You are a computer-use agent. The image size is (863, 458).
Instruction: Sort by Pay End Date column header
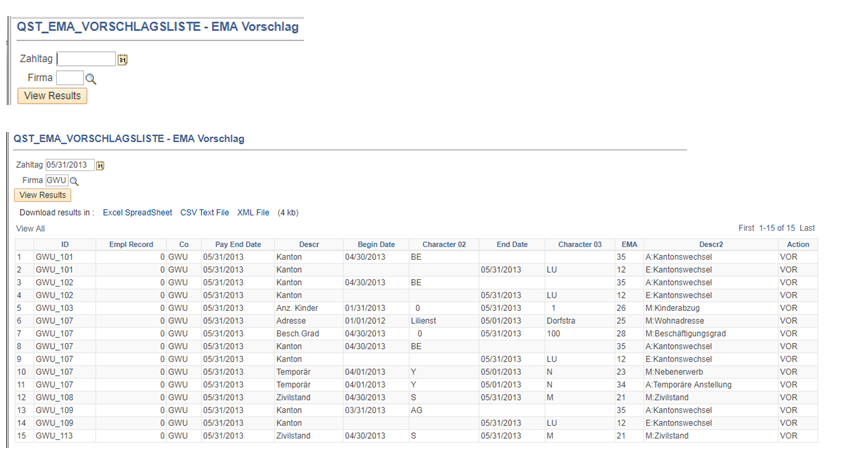pyautogui.click(x=238, y=244)
